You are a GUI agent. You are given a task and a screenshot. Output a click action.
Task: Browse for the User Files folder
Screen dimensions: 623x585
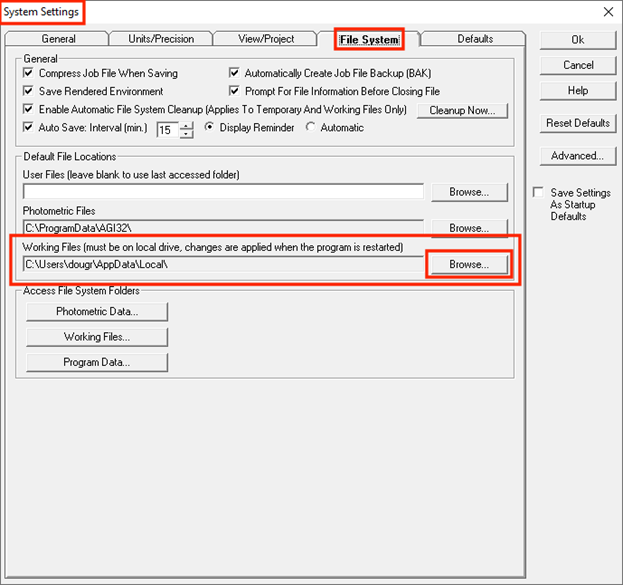point(469,192)
